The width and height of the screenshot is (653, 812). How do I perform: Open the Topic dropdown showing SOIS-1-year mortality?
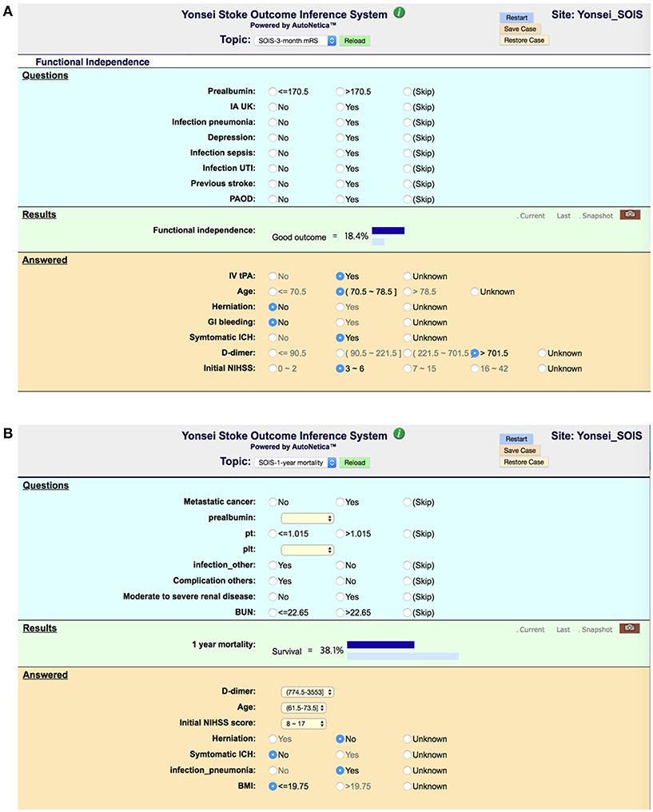295,463
